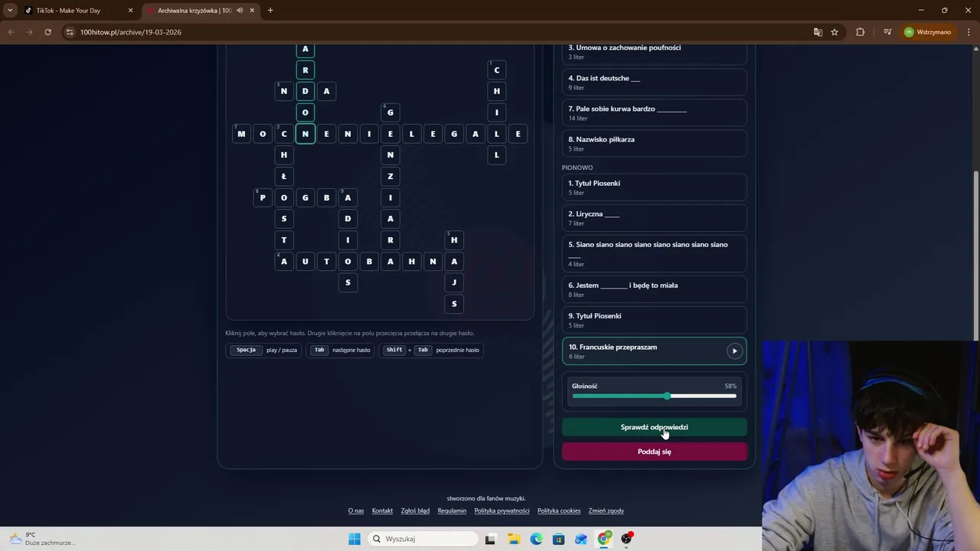Play audio for clue 10 Francuskie przepraszam
Viewport: 980px width, 551px height.
734,351
